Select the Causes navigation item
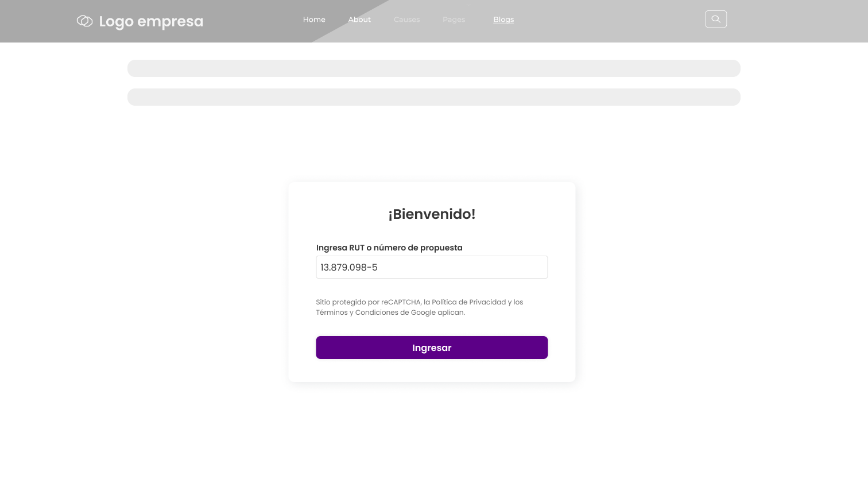This screenshot has width=868, height=490. pos(406,20)
